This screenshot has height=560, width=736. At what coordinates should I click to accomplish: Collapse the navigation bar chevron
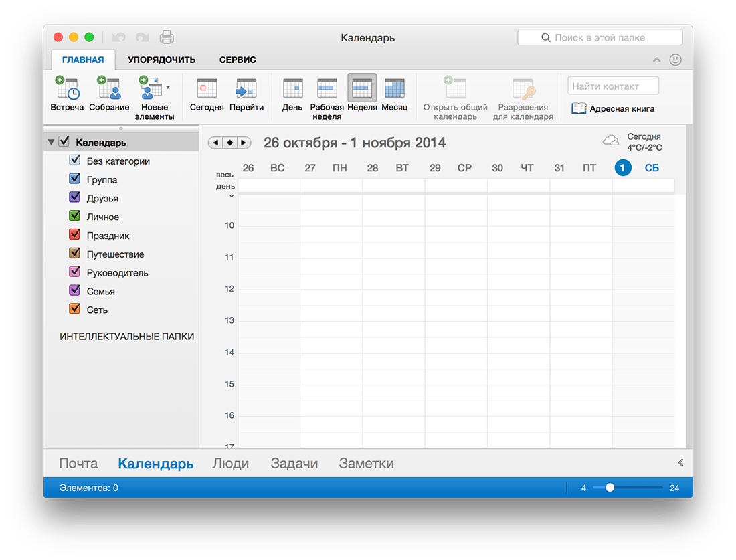(680, 463)
